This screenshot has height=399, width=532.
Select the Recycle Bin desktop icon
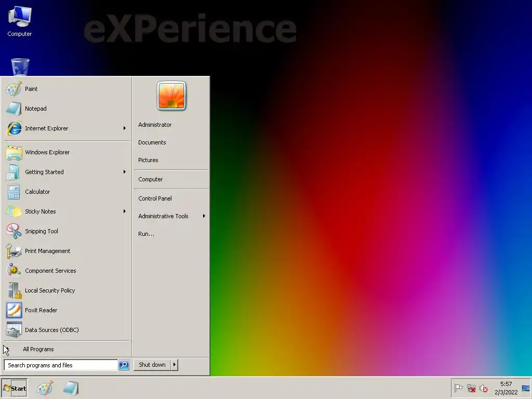[20, 67]
